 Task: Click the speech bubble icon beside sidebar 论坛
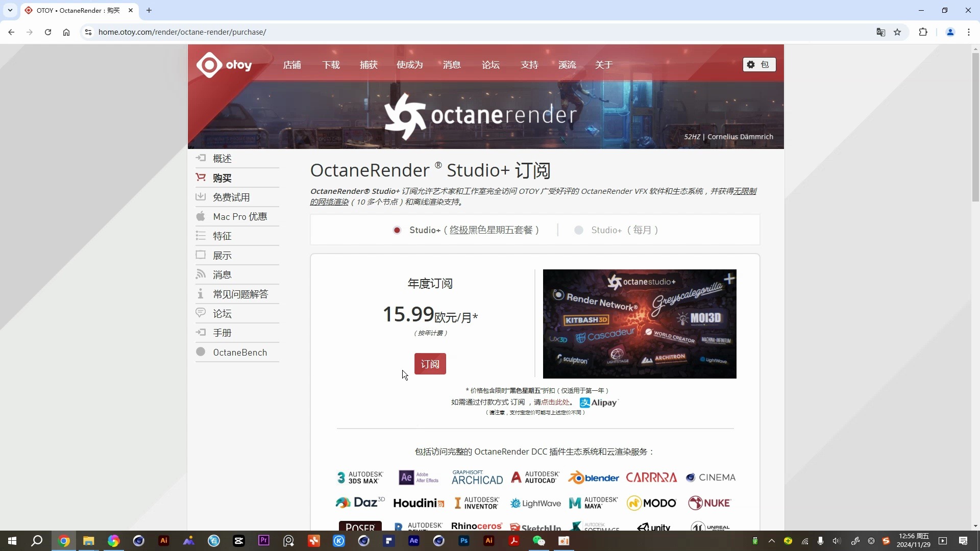click(201, 313)
